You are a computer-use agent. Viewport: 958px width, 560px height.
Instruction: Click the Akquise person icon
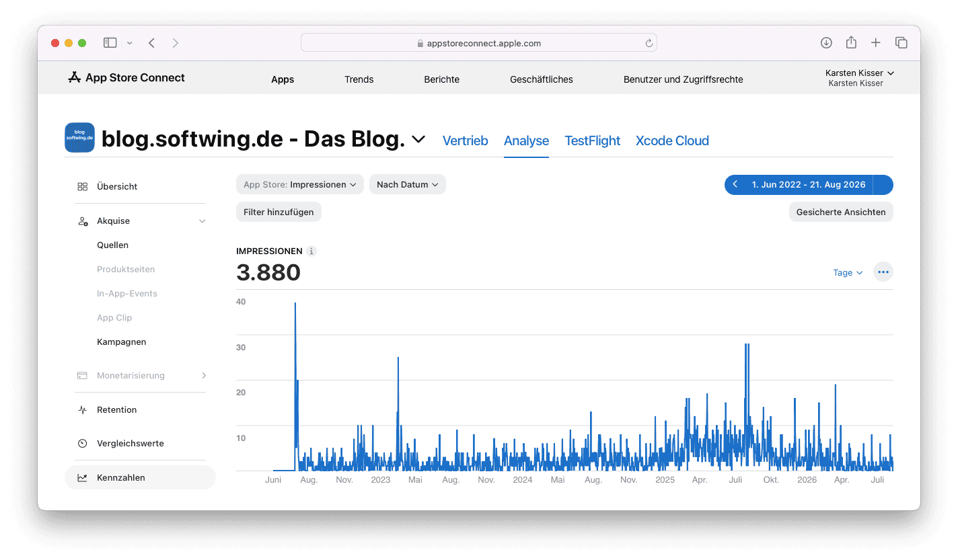[x=83, y=221]
